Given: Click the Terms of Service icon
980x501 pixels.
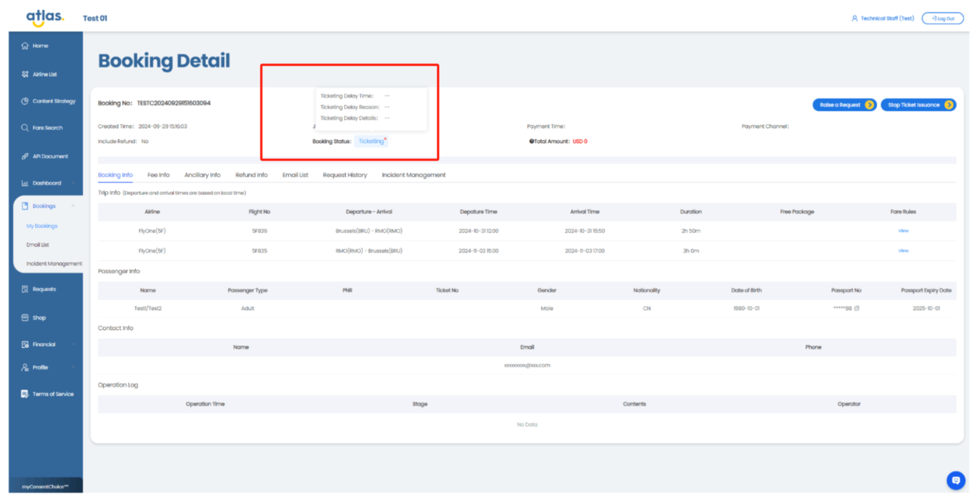Looking at the screenshot, I should point(25,395).
